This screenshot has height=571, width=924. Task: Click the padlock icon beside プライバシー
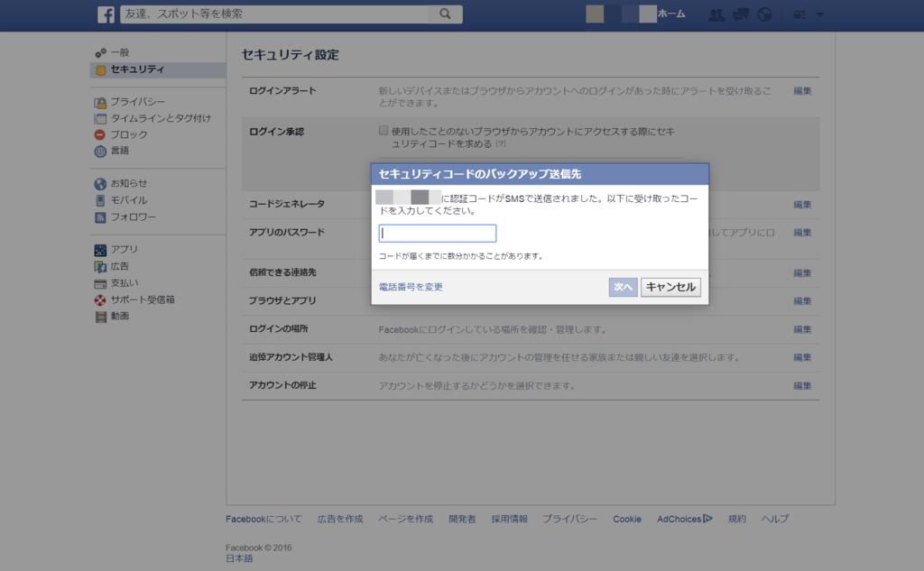[100, 103]
